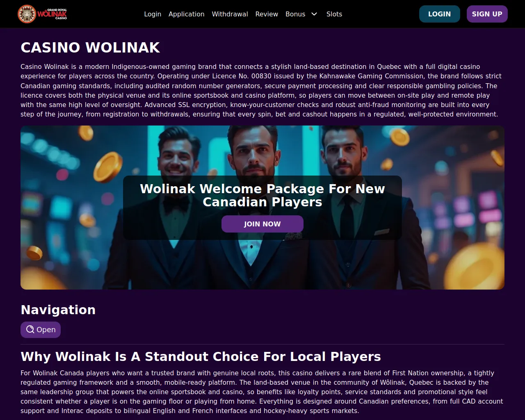The image size is (525, 420).
Task: Click the Navigation section heading
Action: tap(58, 310)
